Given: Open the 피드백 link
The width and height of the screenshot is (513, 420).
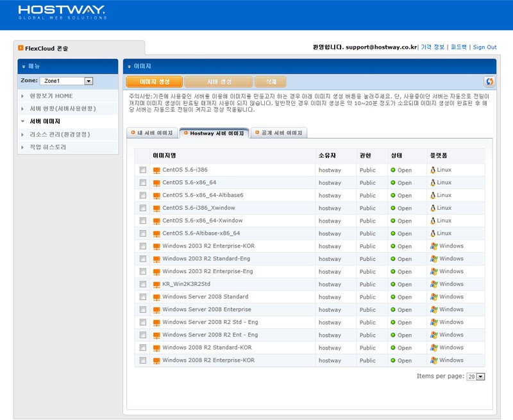Looking at the screenshot, I should coord(458,47).
